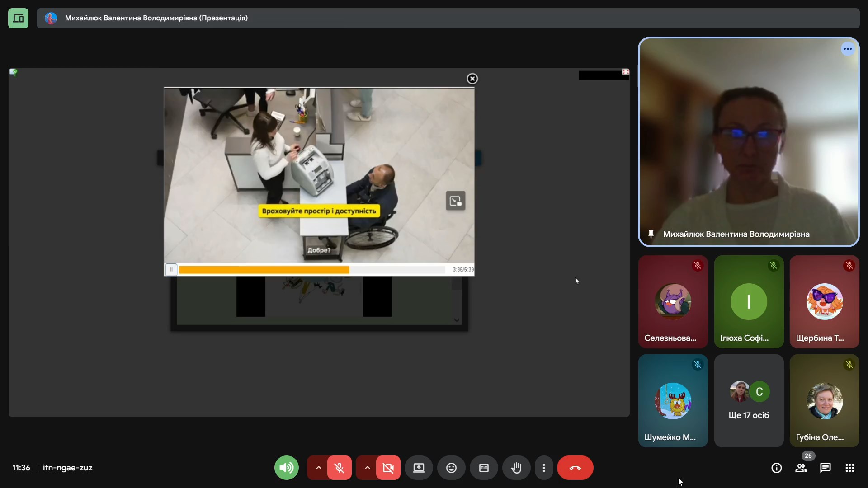Expand audio settings arrow beside microphone
The width and height of the screenshot is (868, 488).
318,468
